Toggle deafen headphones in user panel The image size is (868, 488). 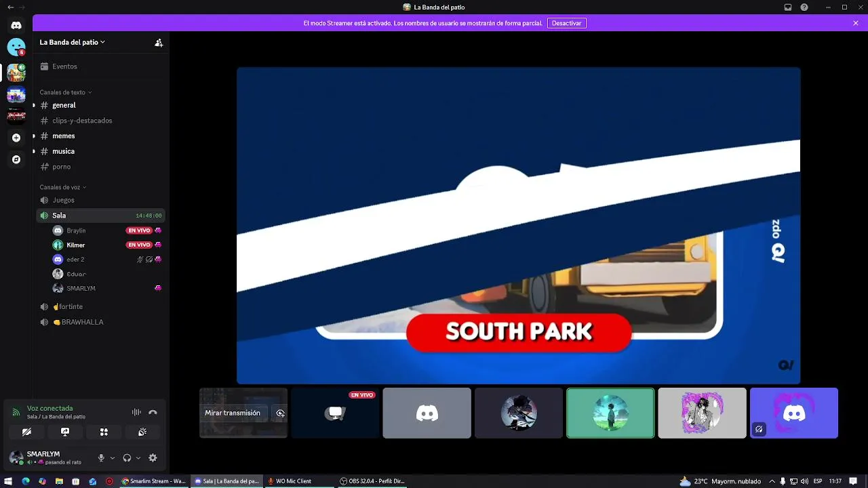(x=127, y=458)
